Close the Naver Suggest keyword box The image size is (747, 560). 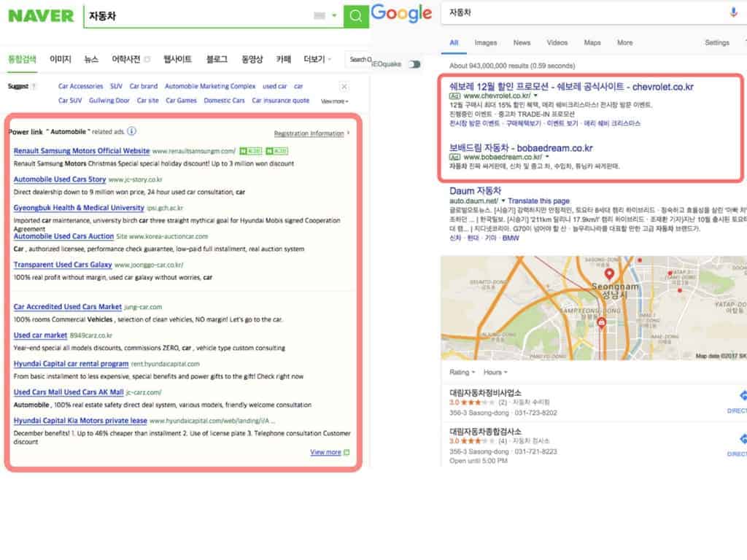pos(344,86)
